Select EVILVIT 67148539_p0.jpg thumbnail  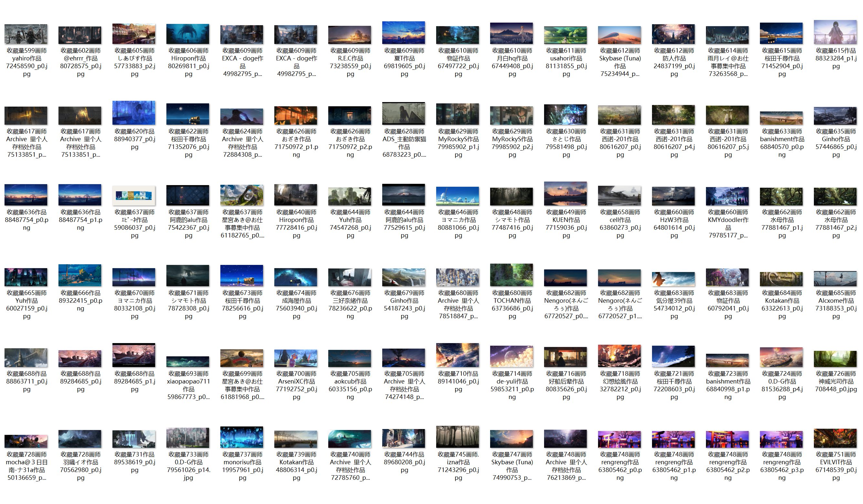tap(835, 438)
